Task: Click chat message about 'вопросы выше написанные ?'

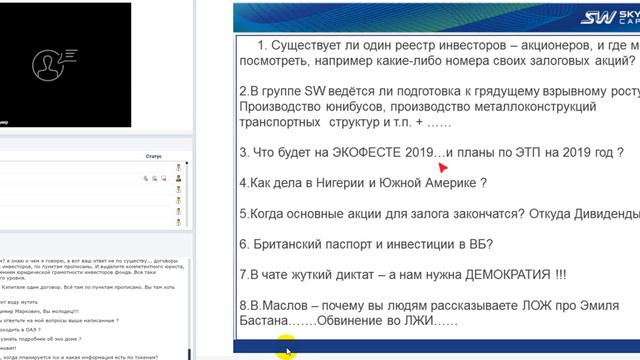Action: pos(60,321)
